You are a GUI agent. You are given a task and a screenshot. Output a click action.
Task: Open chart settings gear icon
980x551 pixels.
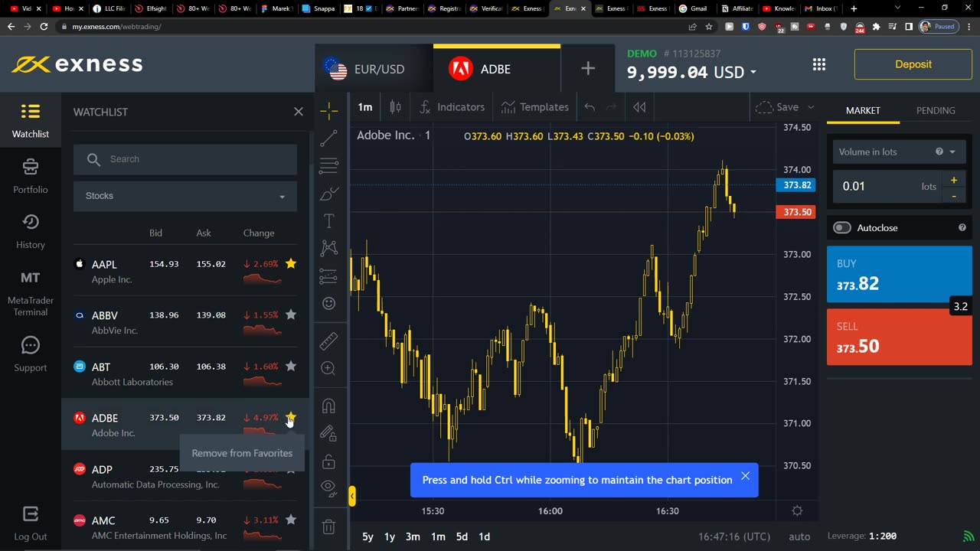(797, 510)
